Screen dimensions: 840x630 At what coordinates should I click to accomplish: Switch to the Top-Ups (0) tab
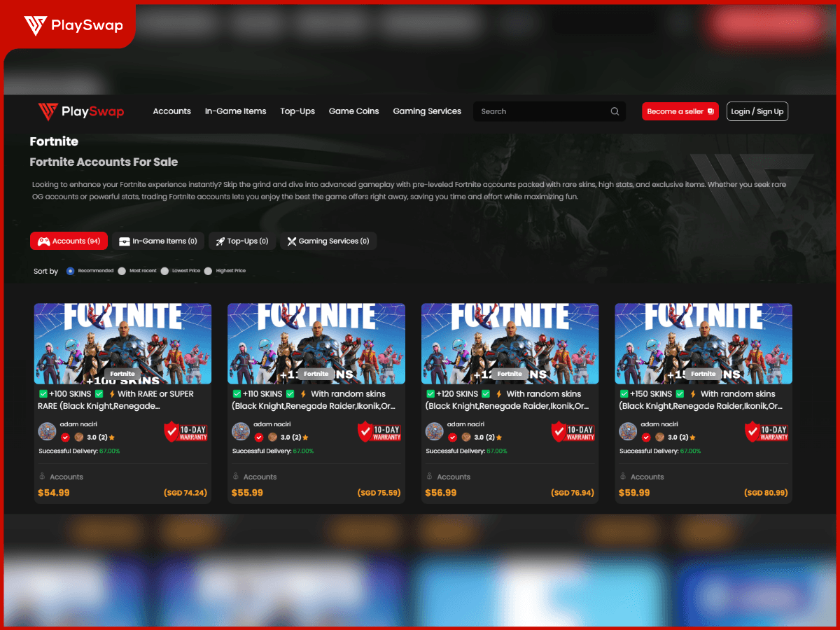[x=242, y=241]
